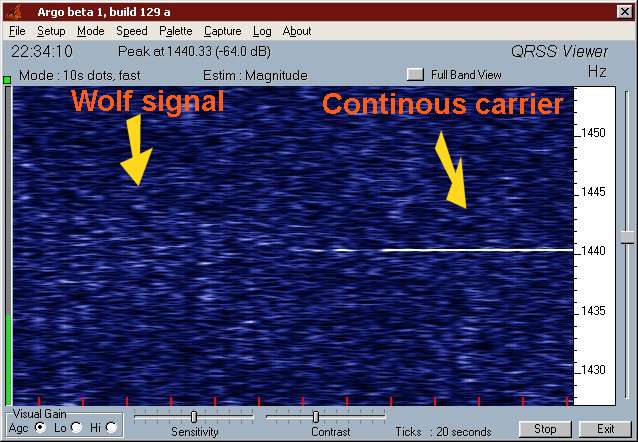638x442 pixels.
Task: Click the Argo title bar app icon
Action: tap(14, 12)
